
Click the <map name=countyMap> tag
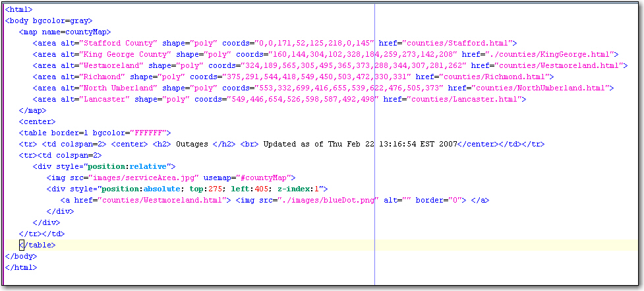coord(65,32)
